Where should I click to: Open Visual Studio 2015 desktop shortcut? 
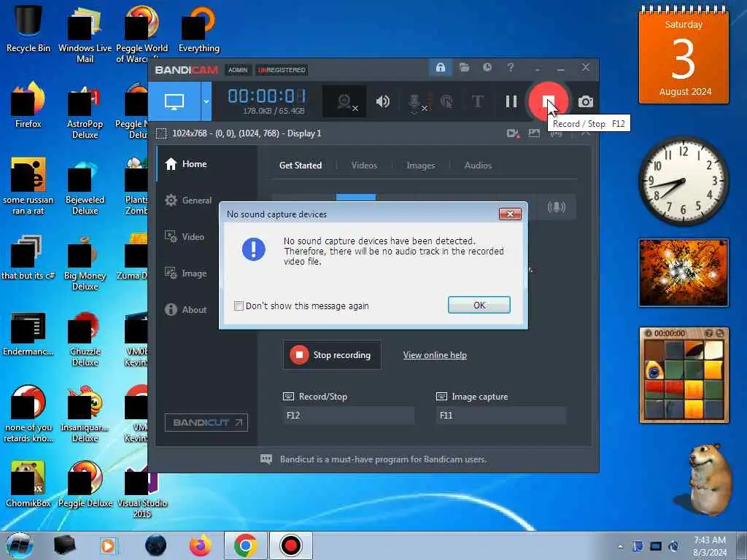[x=142, y=491]
